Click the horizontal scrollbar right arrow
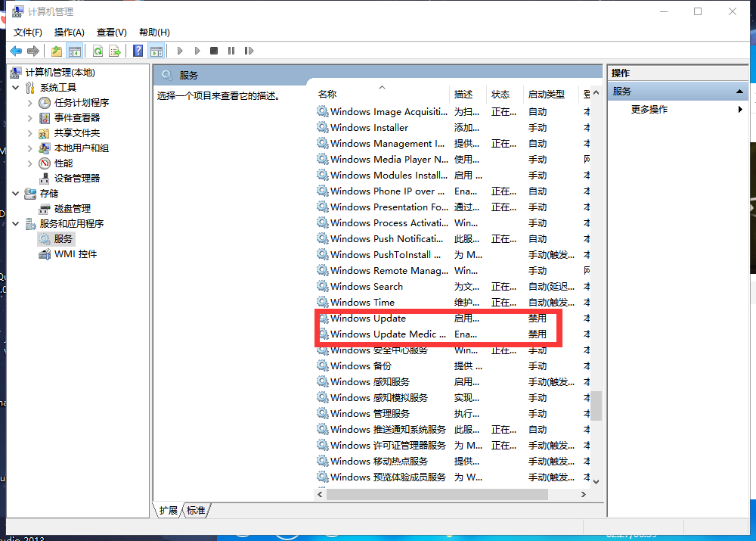This screenshot has width=756, height=541. click(x=584, y=495)
